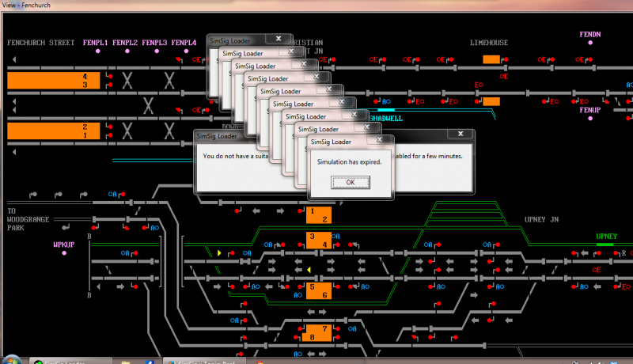Click the green bar under UPNEY label
The height and width of the screenshot is (364, 633).
point(605,245)
